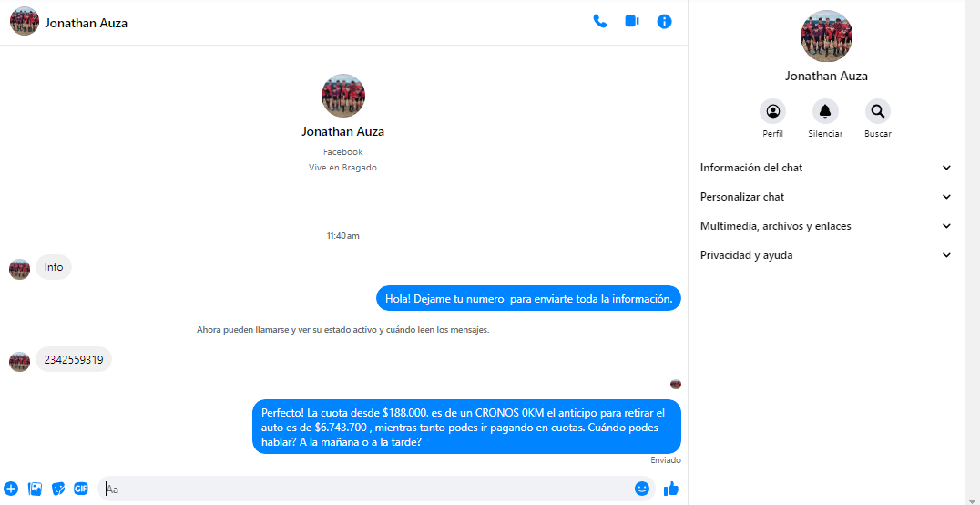Image resolution: width=980 pixels, height=505 pixels.
Task: Toggle the conversation info panel icon
Action: tap(664, 21)
